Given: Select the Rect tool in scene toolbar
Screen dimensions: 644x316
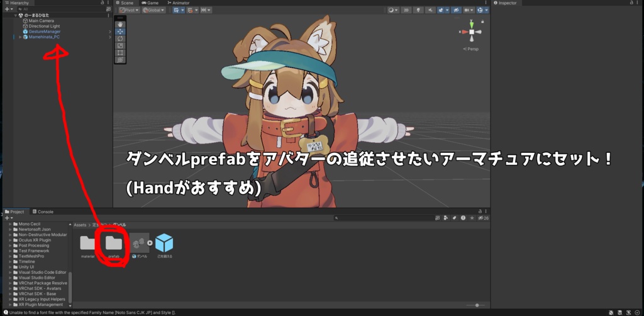Looking at the screenshot, I should (x=120, y=53).
